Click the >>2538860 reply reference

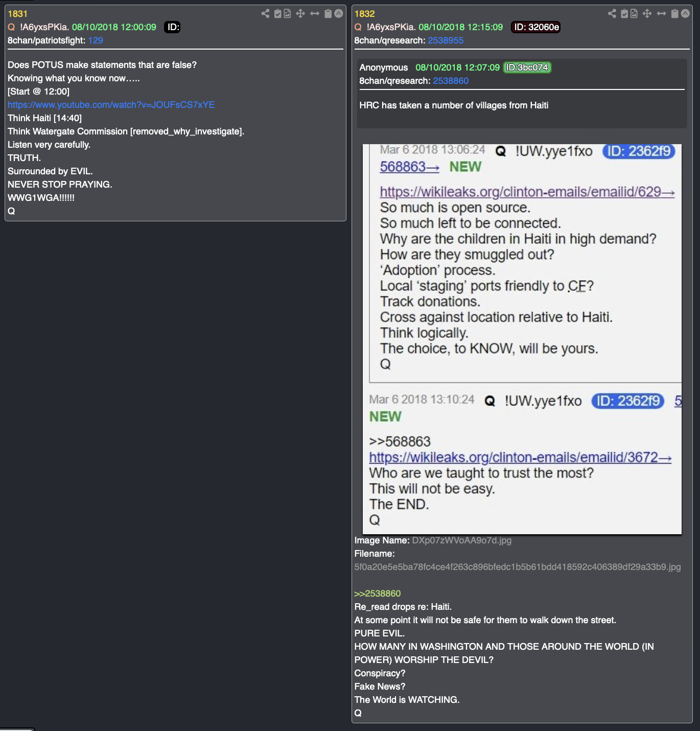[x=378, y=593]
